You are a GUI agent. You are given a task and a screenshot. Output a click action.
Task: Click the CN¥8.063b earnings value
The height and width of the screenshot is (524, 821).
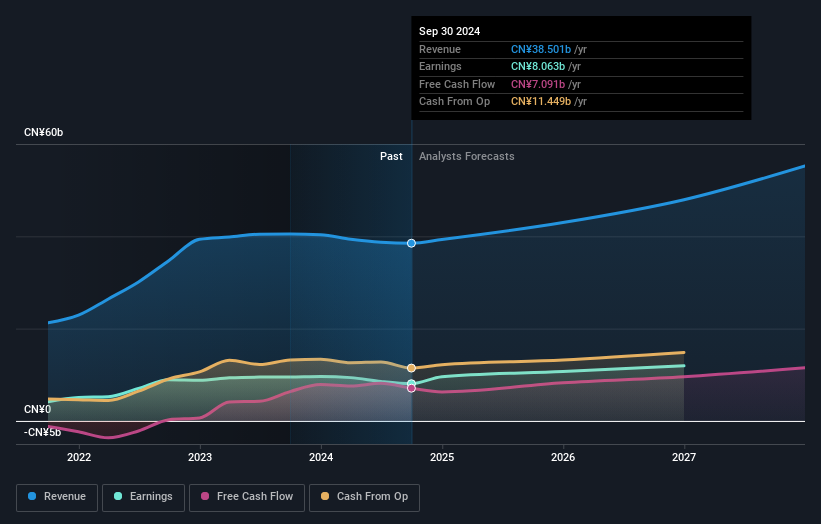click(538, 66)
